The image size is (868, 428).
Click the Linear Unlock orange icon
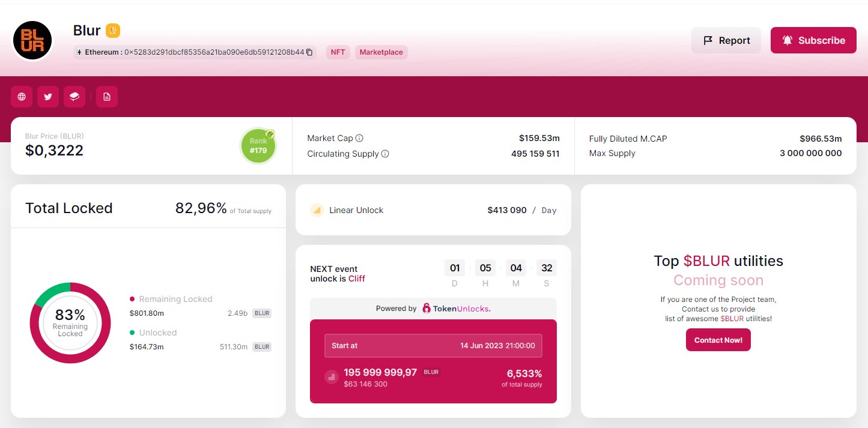click(x=317, y=210)
